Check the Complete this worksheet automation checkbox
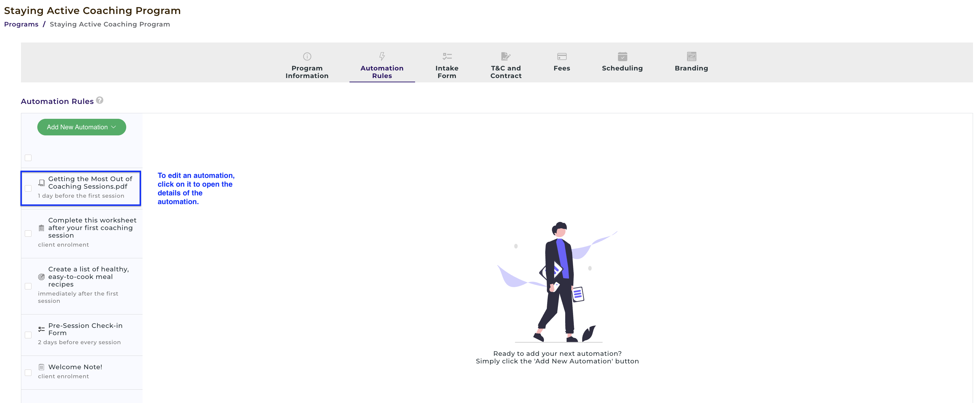980x403 pixels. [28, 234]
